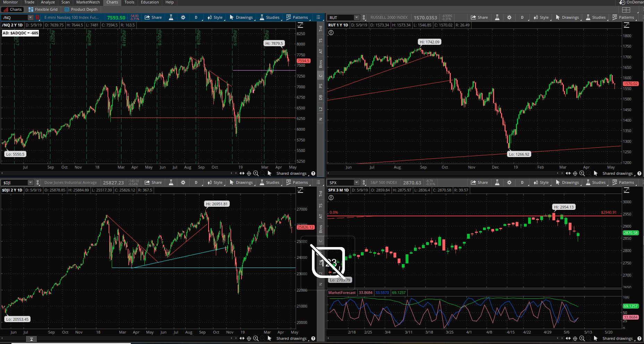Viewport: 644px width, 344px height.
Task: Click the info alert icon on SPX chart
Action: pos(331,198)
